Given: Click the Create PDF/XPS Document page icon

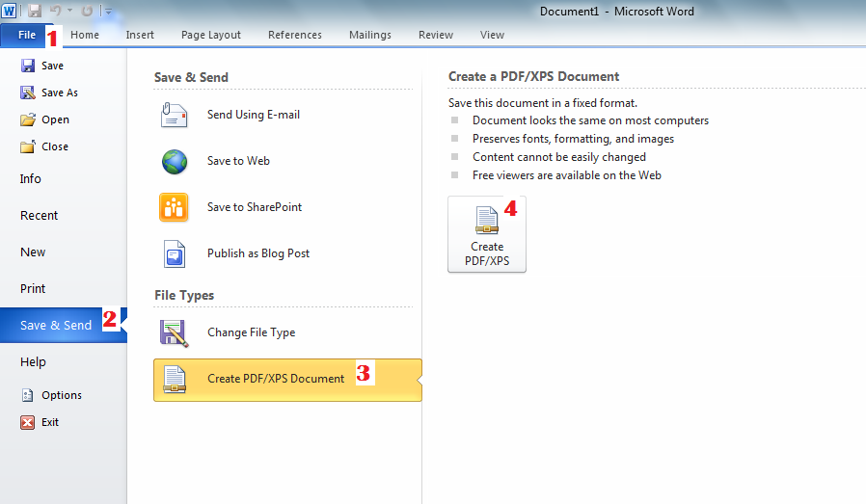Looking at the screenshot, I should point(176,380).
